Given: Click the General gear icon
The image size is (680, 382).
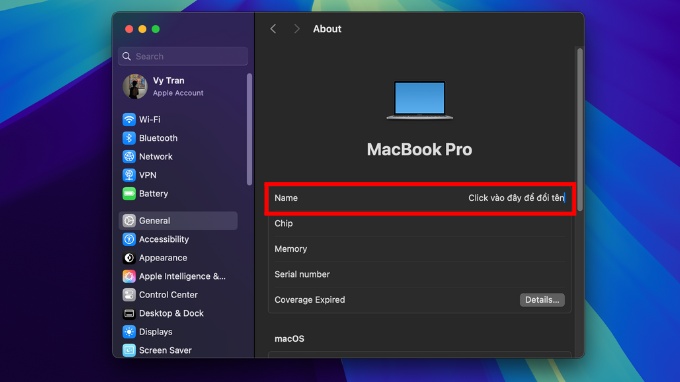Looking at the screenshot, I should [x=129, y=221].
